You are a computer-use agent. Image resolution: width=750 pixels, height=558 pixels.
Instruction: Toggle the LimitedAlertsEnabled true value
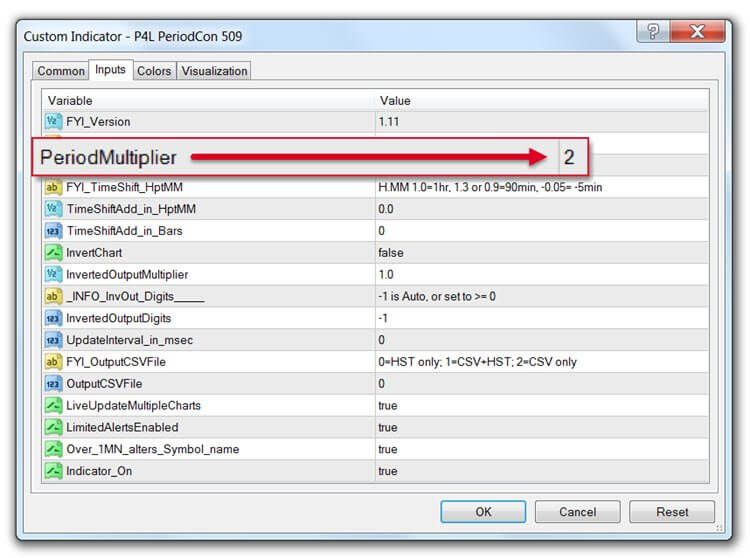point(540,428)
